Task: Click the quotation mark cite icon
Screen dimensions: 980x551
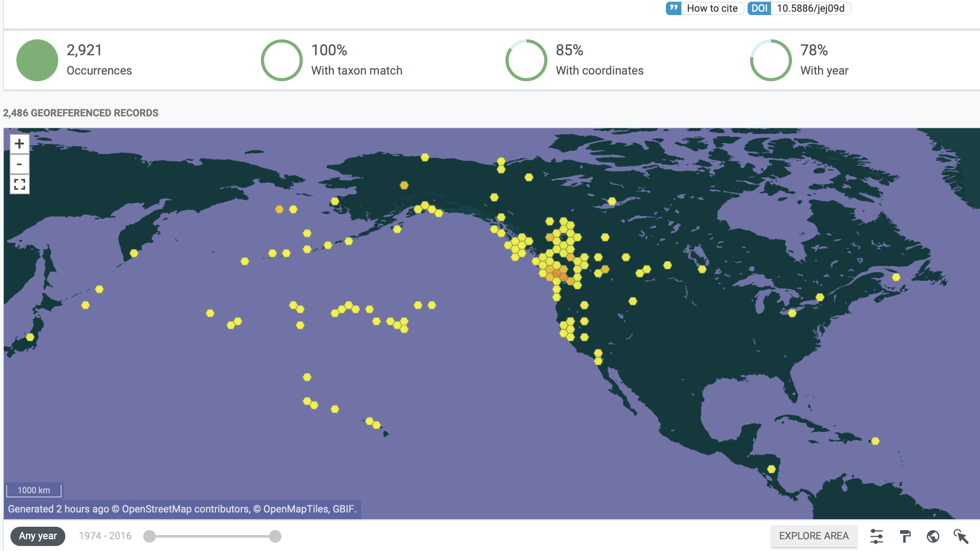Action: click(673, 8)
